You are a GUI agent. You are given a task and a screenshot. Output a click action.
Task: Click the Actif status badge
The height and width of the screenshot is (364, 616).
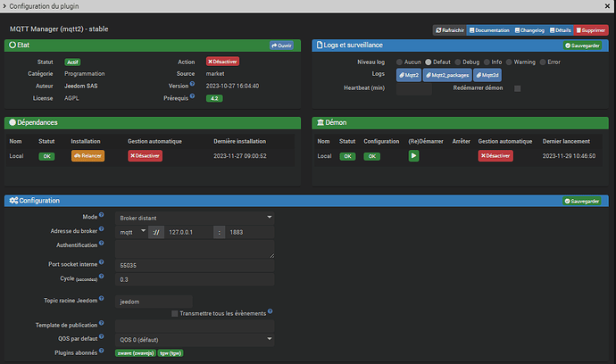click(x=72, y=62)
